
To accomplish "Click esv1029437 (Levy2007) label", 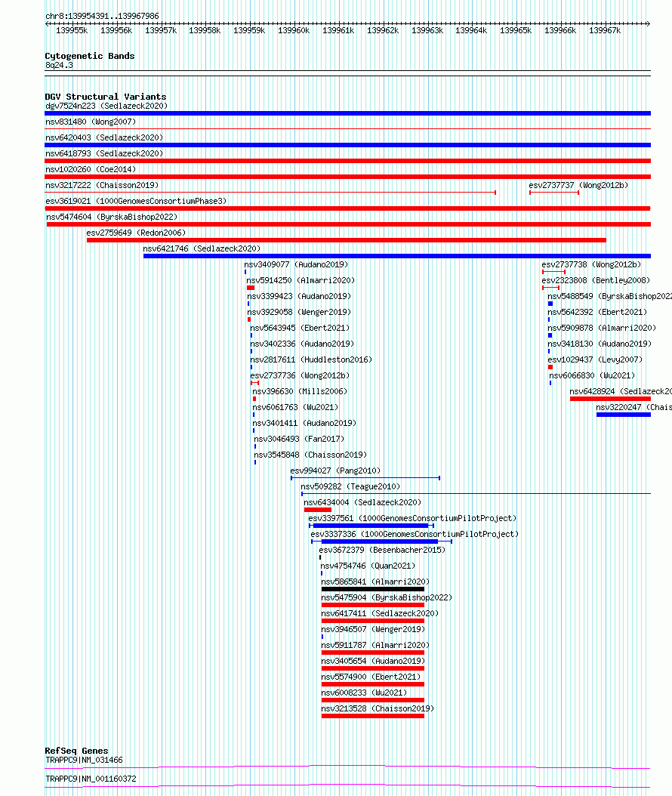I will [x=595, y=360].
